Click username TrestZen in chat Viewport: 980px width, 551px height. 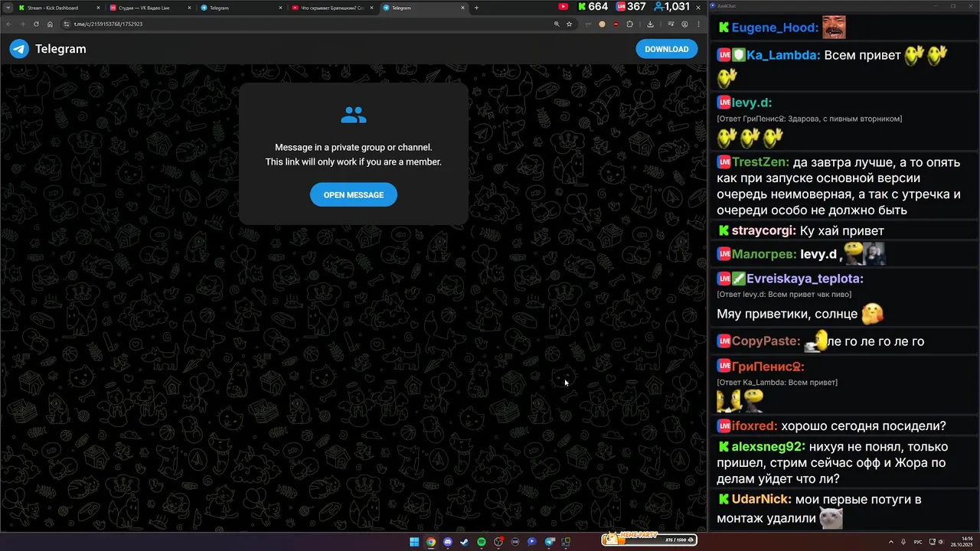click(760, 162)
